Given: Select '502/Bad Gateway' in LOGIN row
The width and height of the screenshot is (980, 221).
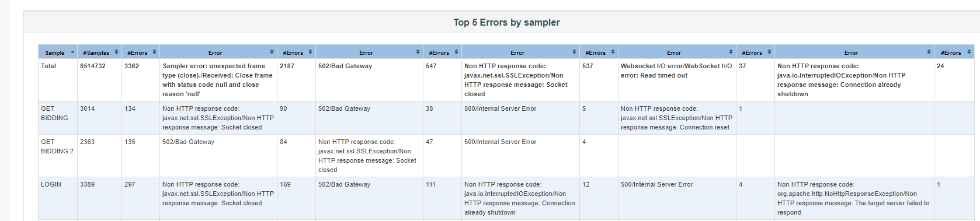Looking at the screenshot, I should (x=344, y=184).
